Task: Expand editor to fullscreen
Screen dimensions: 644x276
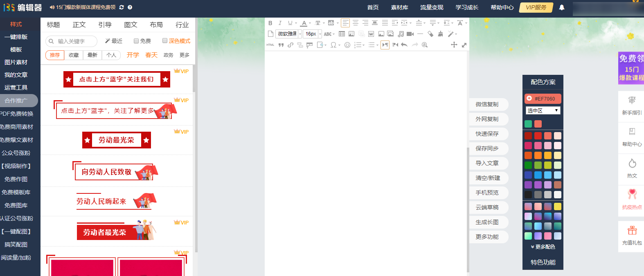Action: click(x=464, y=45)
